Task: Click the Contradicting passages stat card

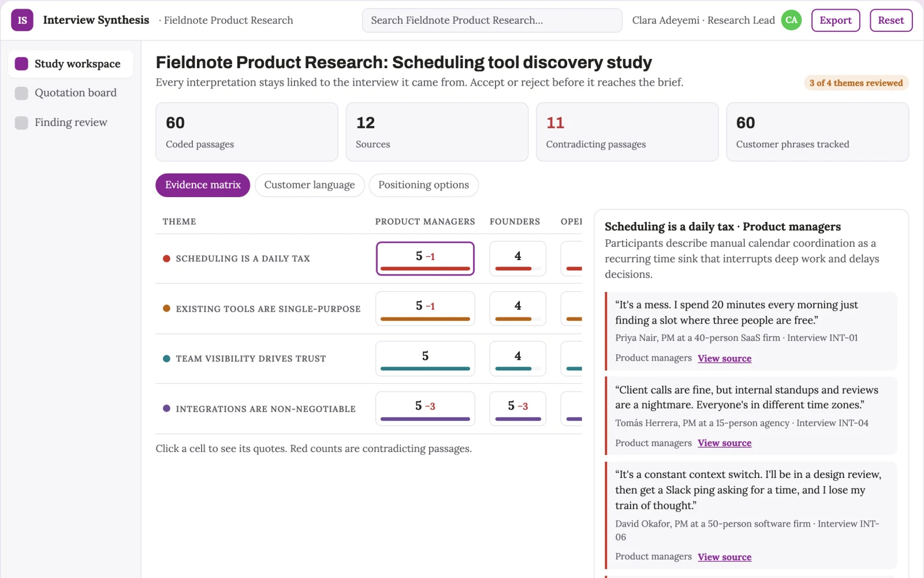Action: [627, 132]
